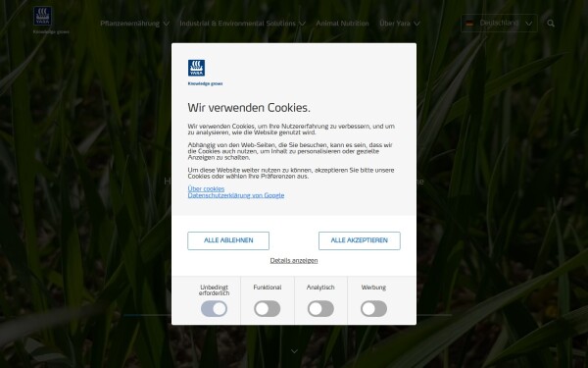
Task: Expand the Pflanzenernährung menu
Action: 134,24
